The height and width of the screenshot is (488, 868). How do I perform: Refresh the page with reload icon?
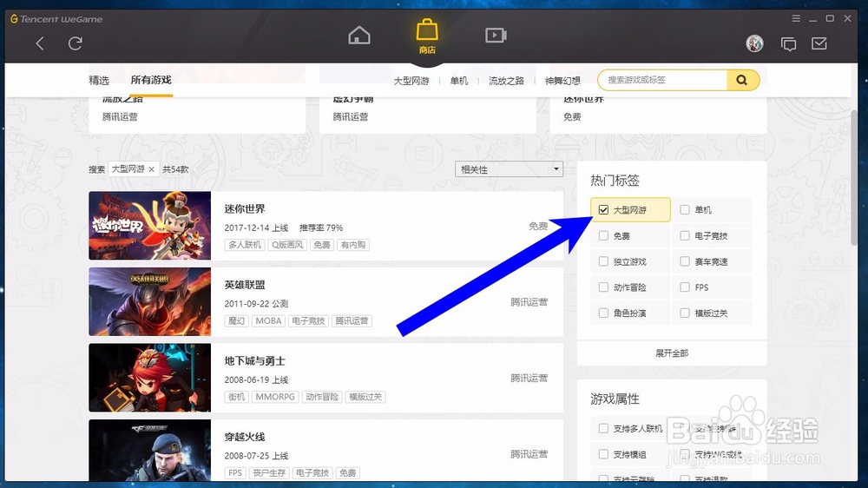[x=76, y=43]
